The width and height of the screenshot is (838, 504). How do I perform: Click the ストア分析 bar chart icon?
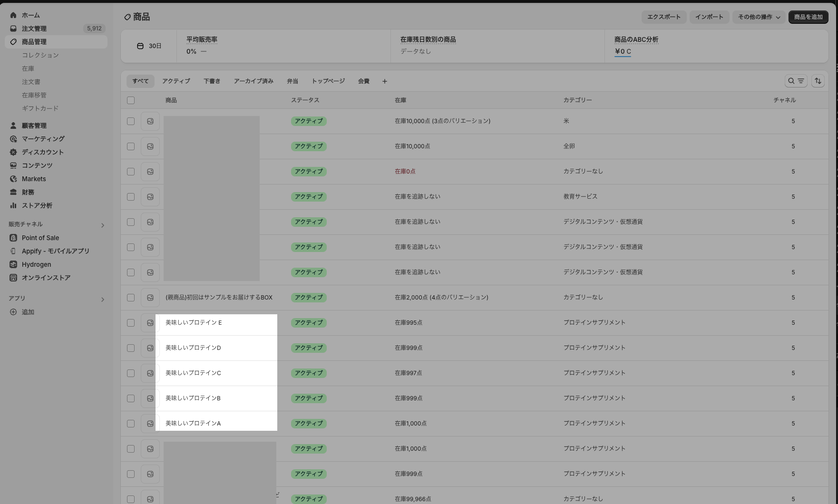coord(13,205)
